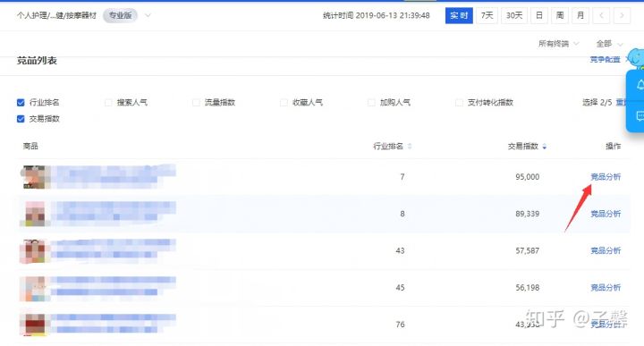
Task: Open 竞品分析 for rank 8 product
Action: [606, 214]
